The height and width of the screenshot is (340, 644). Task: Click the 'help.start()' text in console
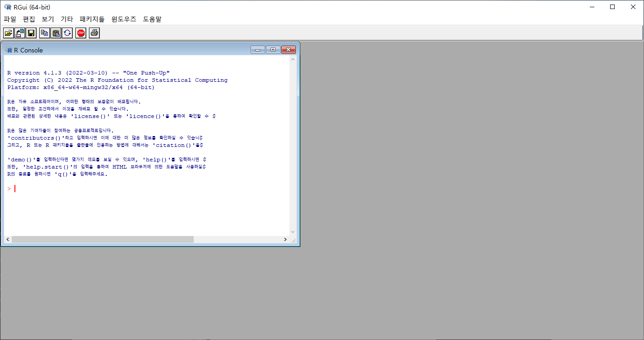pyautogui.click(x=47, y=167)
